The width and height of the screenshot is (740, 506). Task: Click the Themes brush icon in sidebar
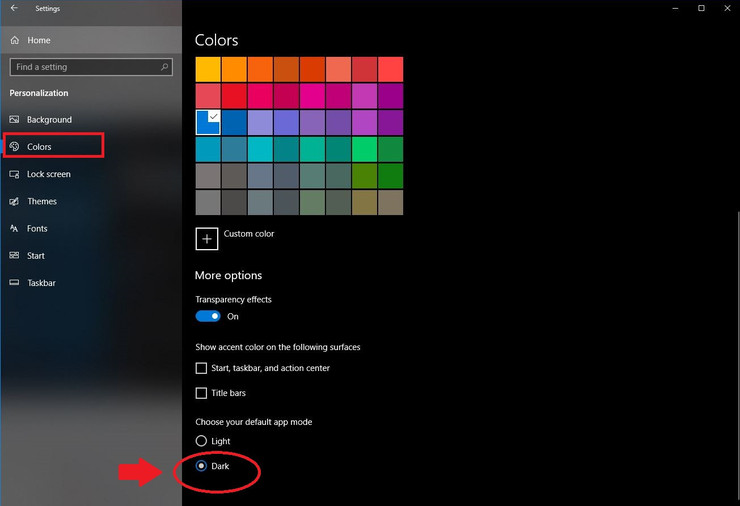tap(14, 202)
